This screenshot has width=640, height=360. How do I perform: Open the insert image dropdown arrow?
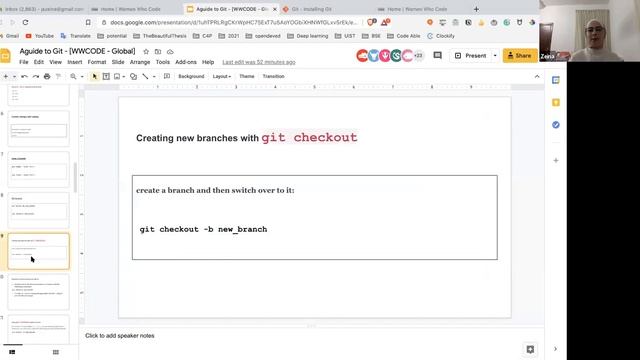124,76
